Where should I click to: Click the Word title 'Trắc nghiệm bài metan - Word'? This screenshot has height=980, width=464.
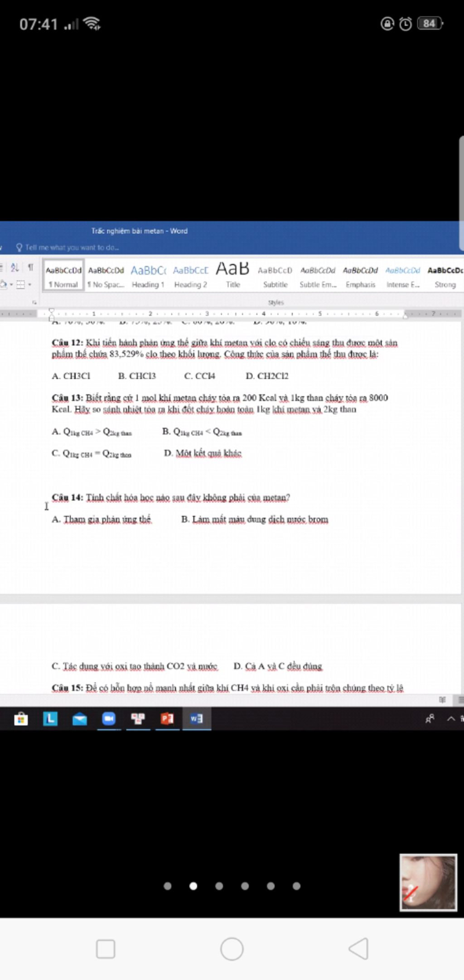140,231
